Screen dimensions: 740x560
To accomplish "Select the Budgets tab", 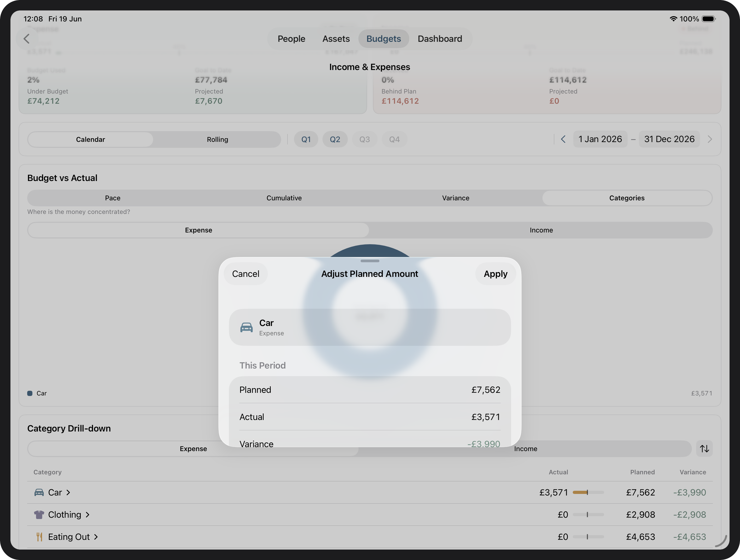I will tap(383, 39).
